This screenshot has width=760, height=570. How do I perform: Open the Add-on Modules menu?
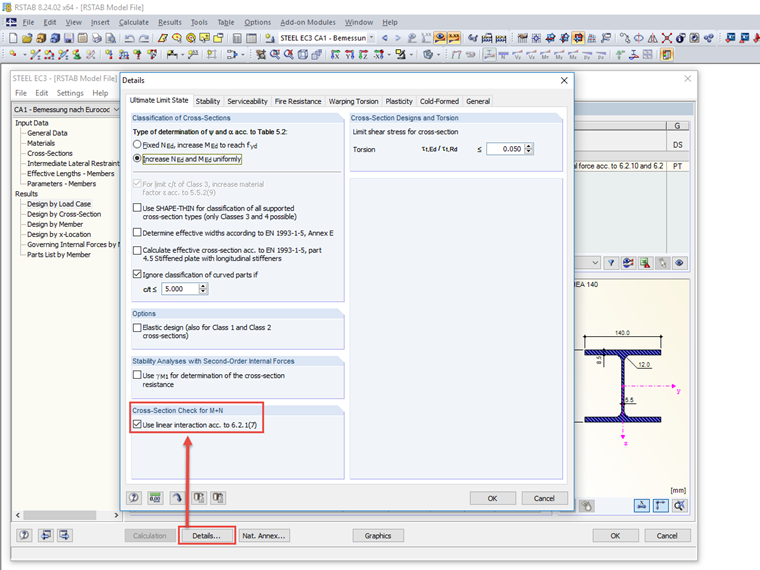click(x=308, y=22)
